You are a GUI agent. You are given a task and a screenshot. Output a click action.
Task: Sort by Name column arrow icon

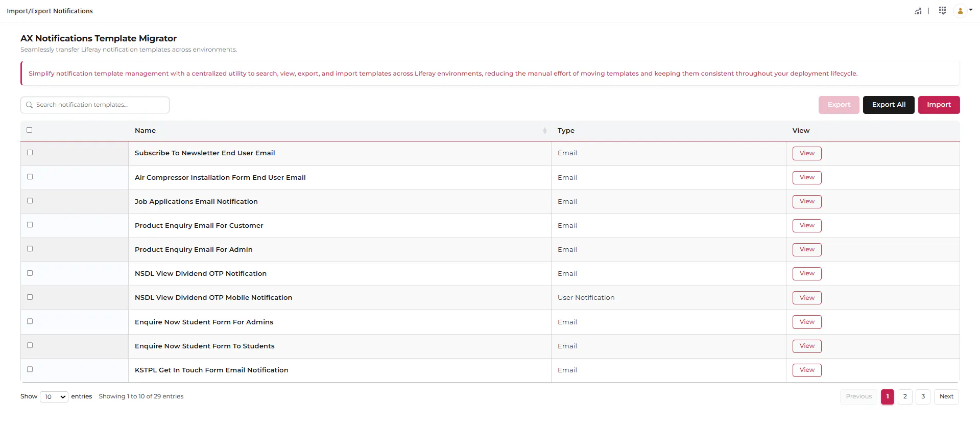[x=545, y=131]
